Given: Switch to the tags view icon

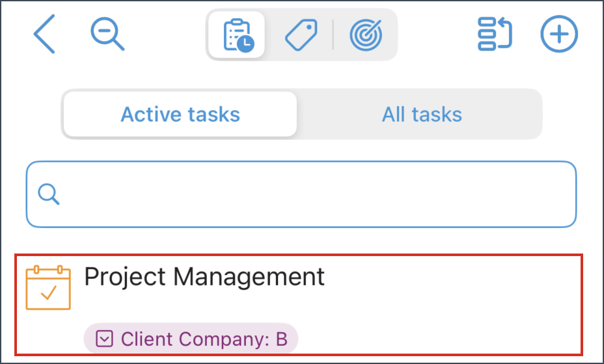Looking at the screenshot, I should point(301,34).
